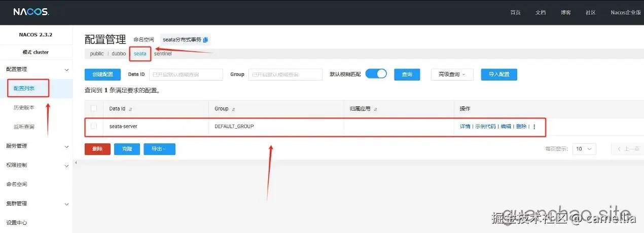
Task: Go to 首页 in the top navigation
Action: click(516, 13)
